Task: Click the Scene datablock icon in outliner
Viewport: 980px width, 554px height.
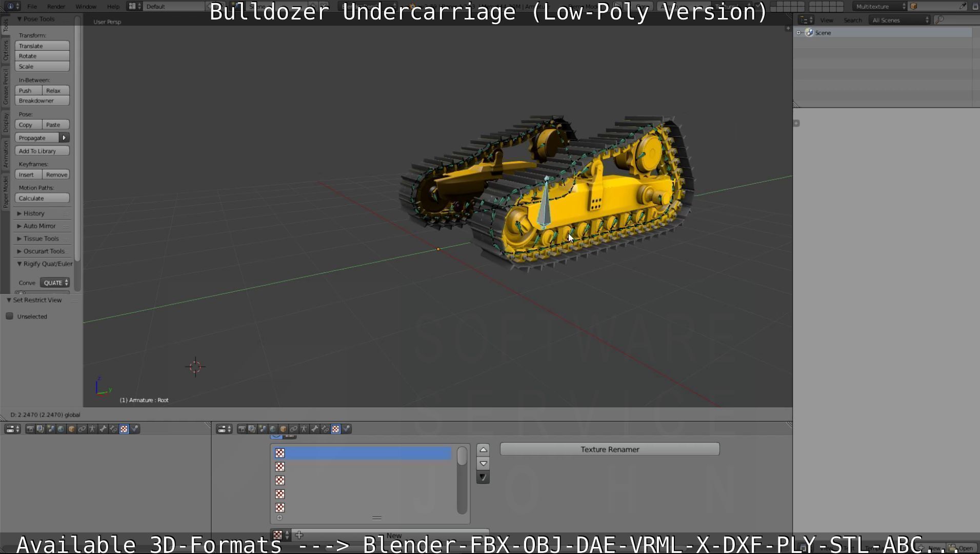Action: click(809, 33)
